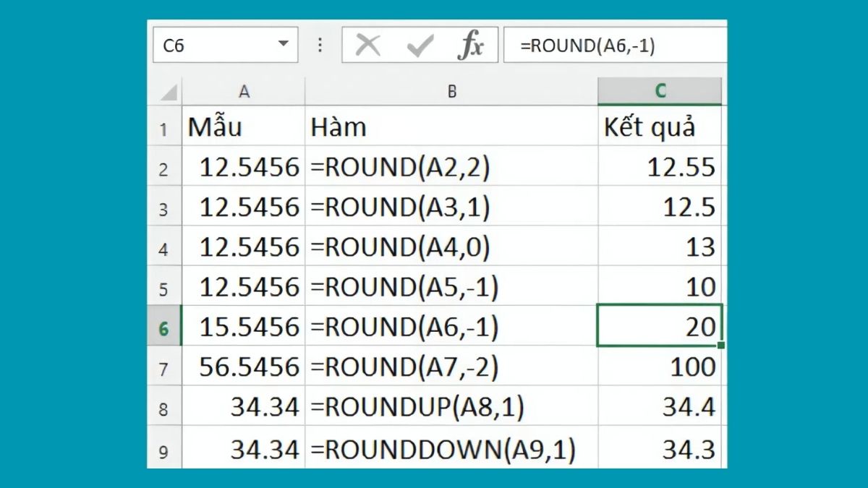The height and width of the screenshot is (488, 868).
Task: Click cell "=ROUND(A4,0)"
Action: pyautogui.click(x=451, y=247)
